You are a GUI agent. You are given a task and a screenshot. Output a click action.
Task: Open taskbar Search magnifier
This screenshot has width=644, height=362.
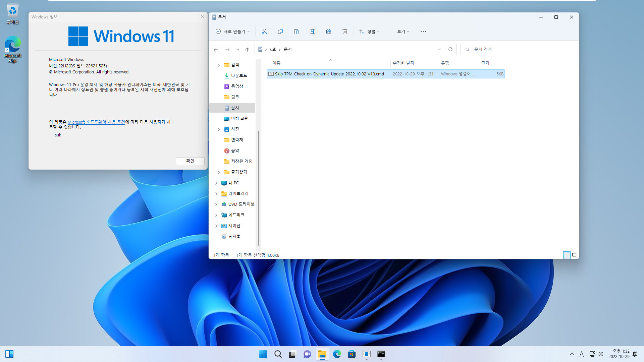click(x=278, y=354)
